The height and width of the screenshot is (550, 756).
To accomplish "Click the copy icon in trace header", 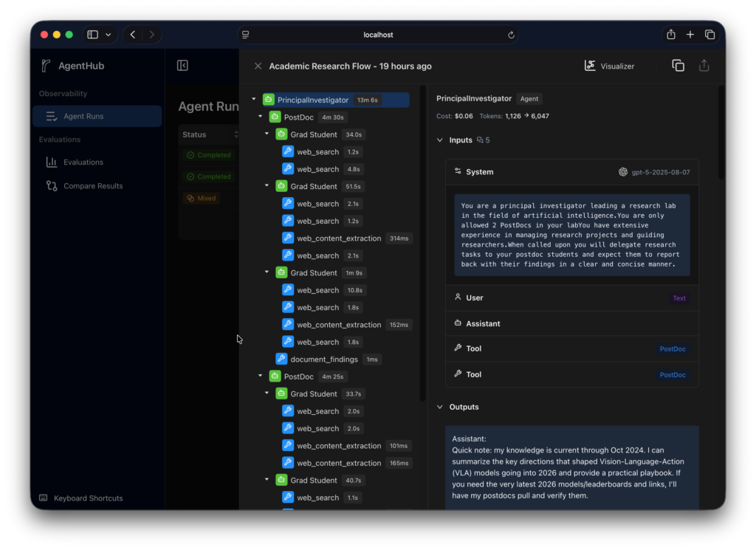I will point(678,66).
